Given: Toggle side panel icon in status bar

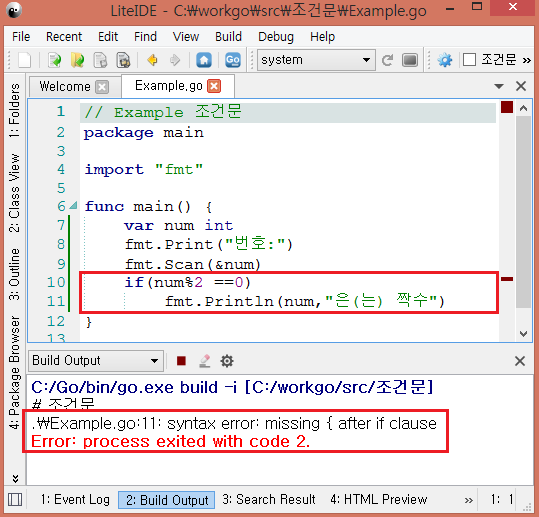Looking at the screenshot, I should [x=15, y=499].
